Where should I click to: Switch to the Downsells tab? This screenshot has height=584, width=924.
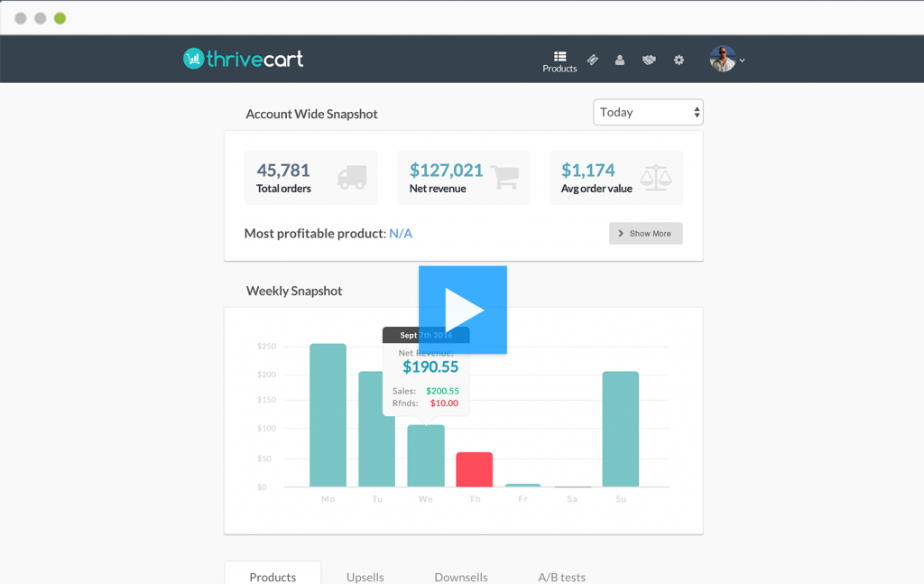pos(461,577)
